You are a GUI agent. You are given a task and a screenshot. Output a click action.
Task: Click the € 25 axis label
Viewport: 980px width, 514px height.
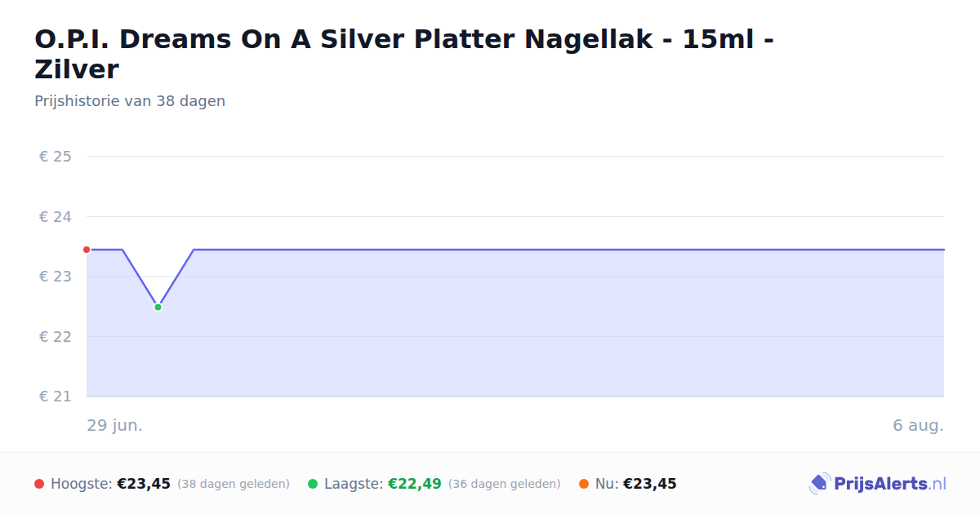tap(56, 157)
